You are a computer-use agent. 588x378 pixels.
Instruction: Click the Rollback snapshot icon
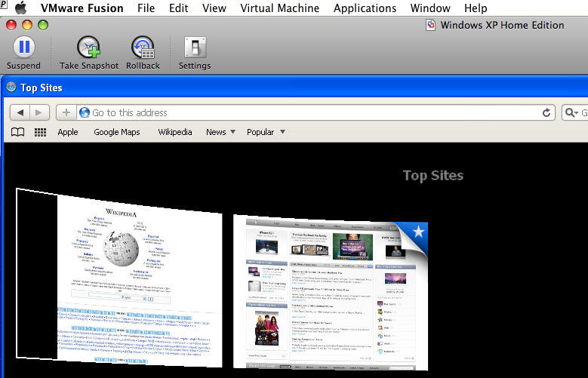point(143,47)
